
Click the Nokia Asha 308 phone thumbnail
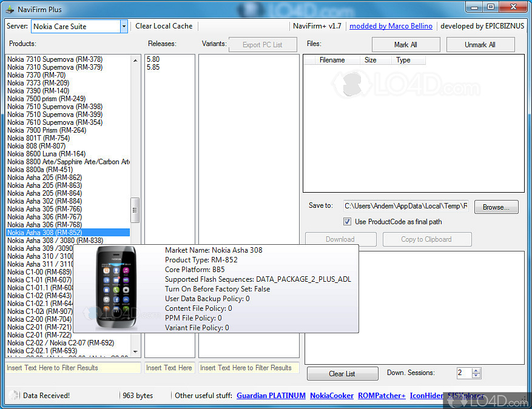click(x=118, y=288)
